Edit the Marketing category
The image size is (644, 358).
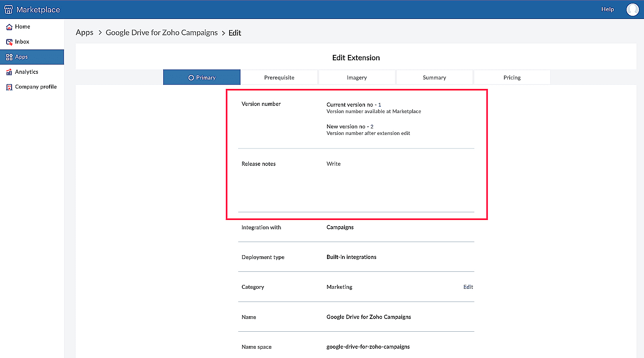(468, 287)
